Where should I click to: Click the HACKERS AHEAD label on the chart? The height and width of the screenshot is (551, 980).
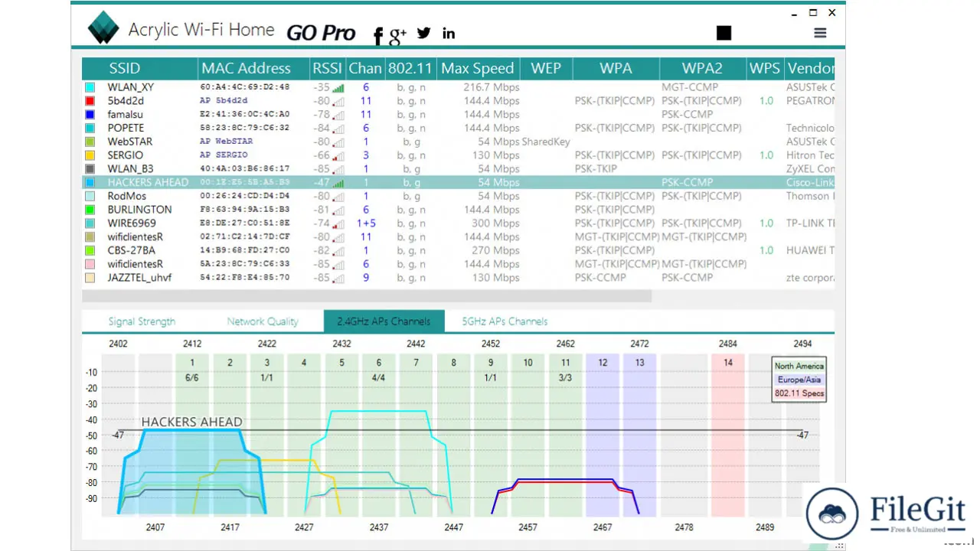click(191, 422)
